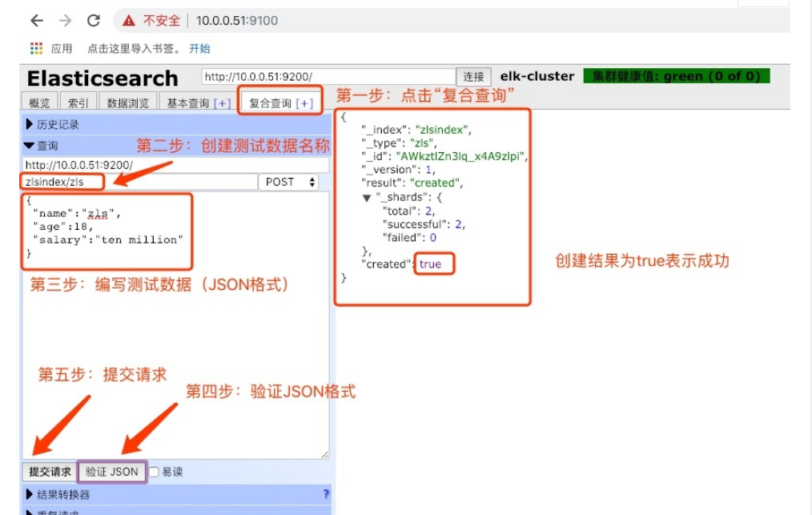Click the path field containing zlsindex/zls
The width and height of the screenshot is (812, 515).
click(x=140, y=182)
